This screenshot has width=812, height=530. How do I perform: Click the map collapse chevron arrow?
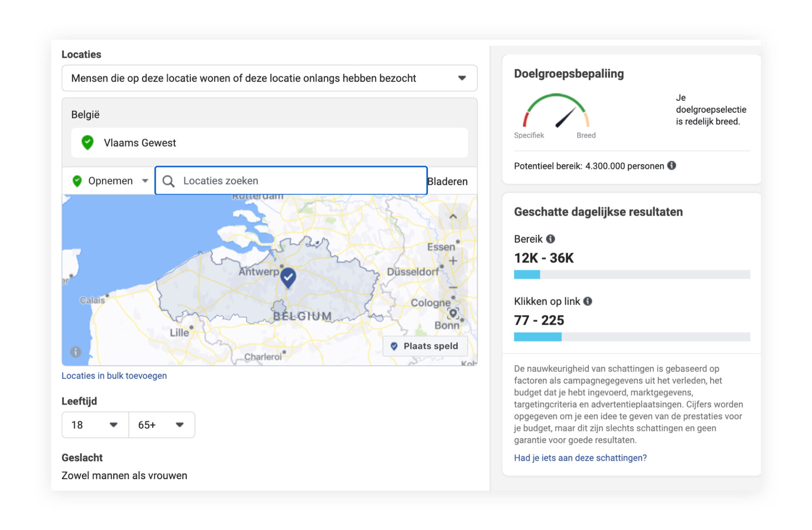(453, 216)
